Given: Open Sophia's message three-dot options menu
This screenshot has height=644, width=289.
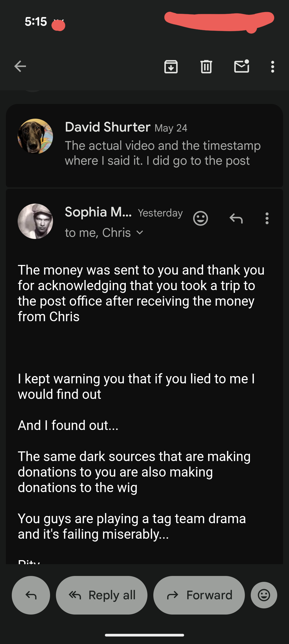Looking at the screenshot, I should (267, 218).
